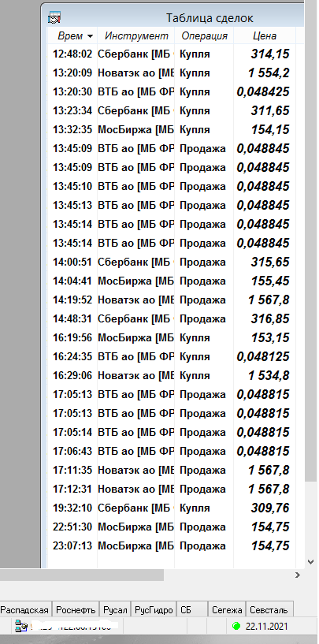Click the Инструмент column header
This screenshot has height=644, width=319.
click(136, 35)
